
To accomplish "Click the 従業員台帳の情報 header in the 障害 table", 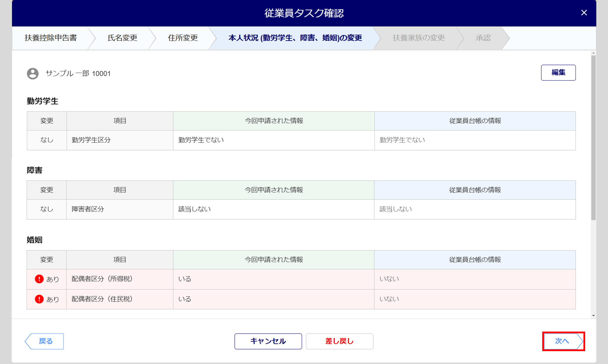I will [x=475, y=190].
